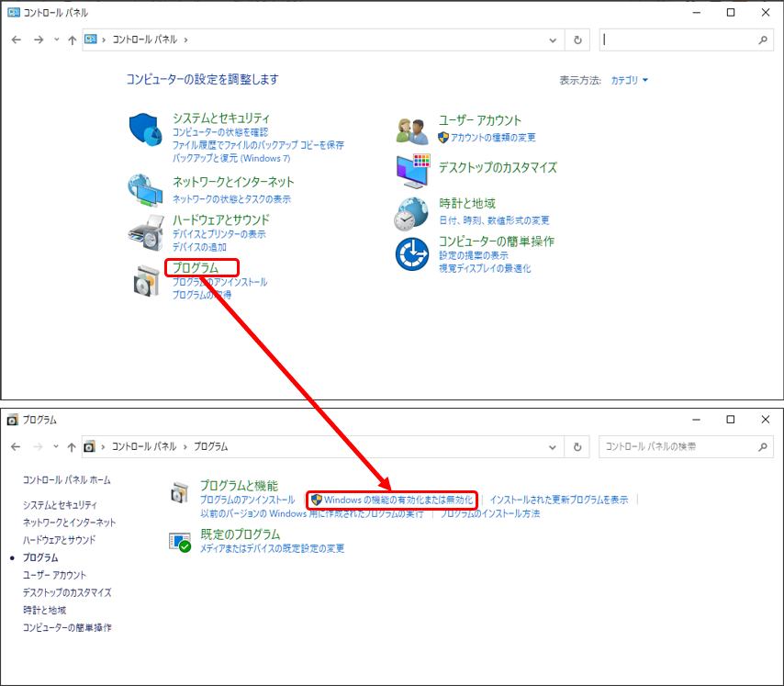The width and height of the screenshot is (784, 686).
Task: Click the title bar icon of the コントロール パネル window
Action: point(14,13)
